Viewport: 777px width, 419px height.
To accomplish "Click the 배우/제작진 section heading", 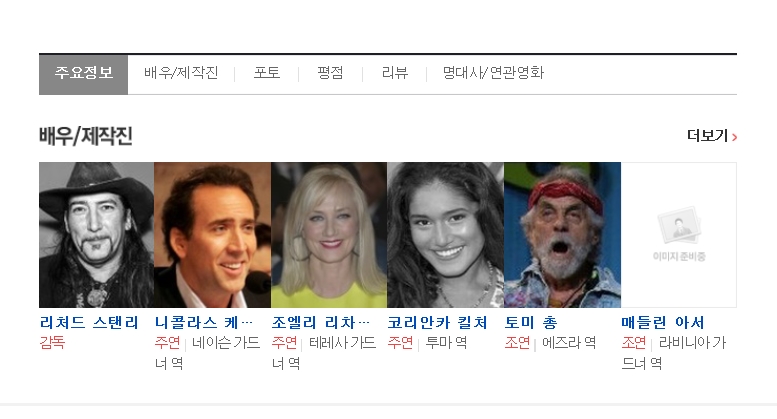I will click(86, 136).
